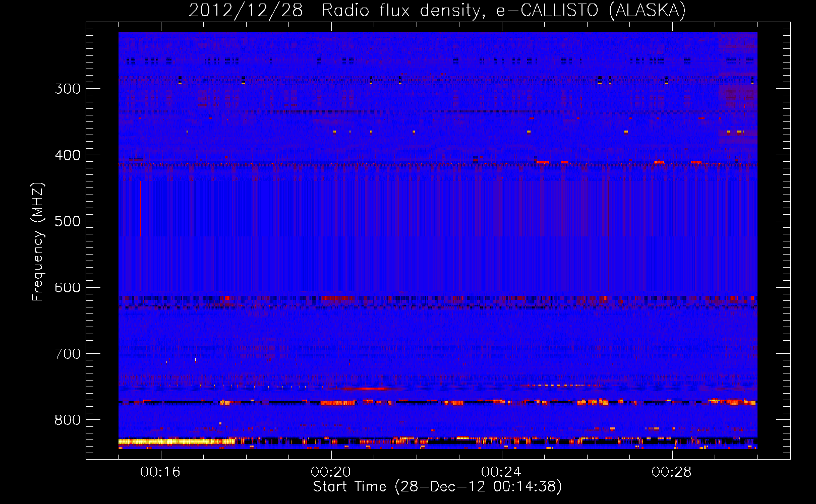This screenshot has height=504, width=816.
Task: Click the 800 frequency tick label
Action: tap(68, 420)
